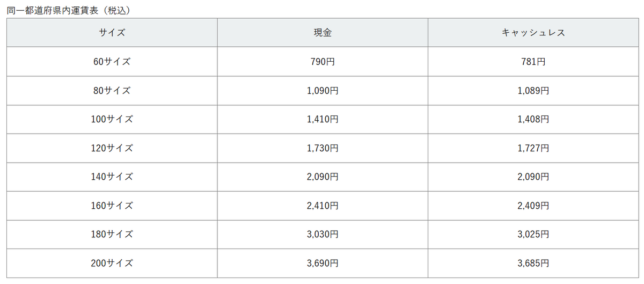The height and width of the screenshot is (284, 644).
Task: Select the 200サイズ row label
Action: 112,263
